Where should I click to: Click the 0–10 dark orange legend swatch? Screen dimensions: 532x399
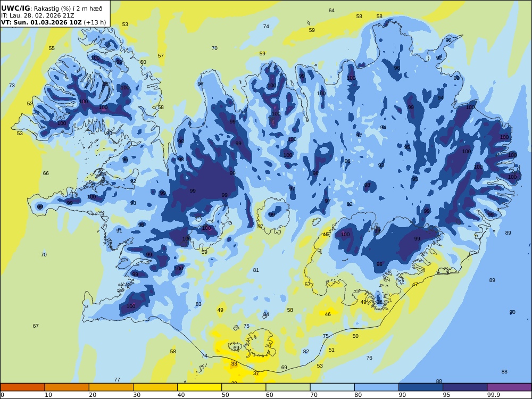point(22,387)
